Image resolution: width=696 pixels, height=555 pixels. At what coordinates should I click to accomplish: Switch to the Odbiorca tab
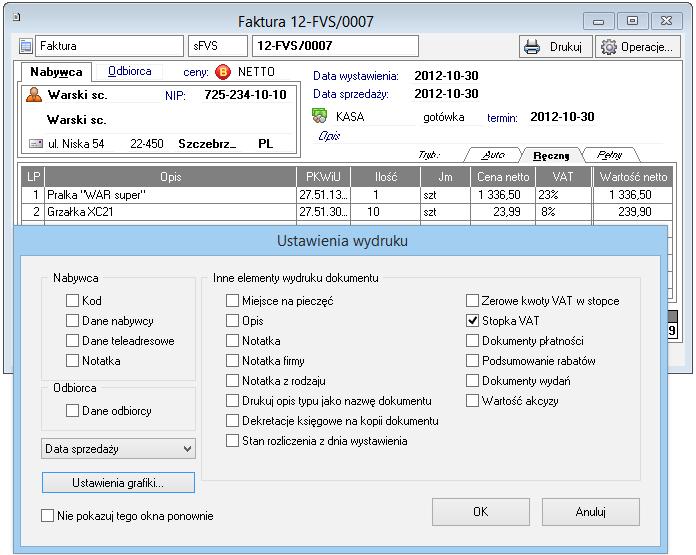pyautogui.click(x=130, y=71)
